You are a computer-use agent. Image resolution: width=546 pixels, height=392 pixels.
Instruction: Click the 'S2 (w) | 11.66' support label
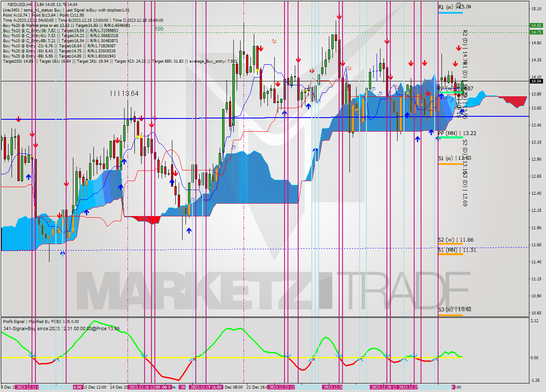[x=456, y=240]
